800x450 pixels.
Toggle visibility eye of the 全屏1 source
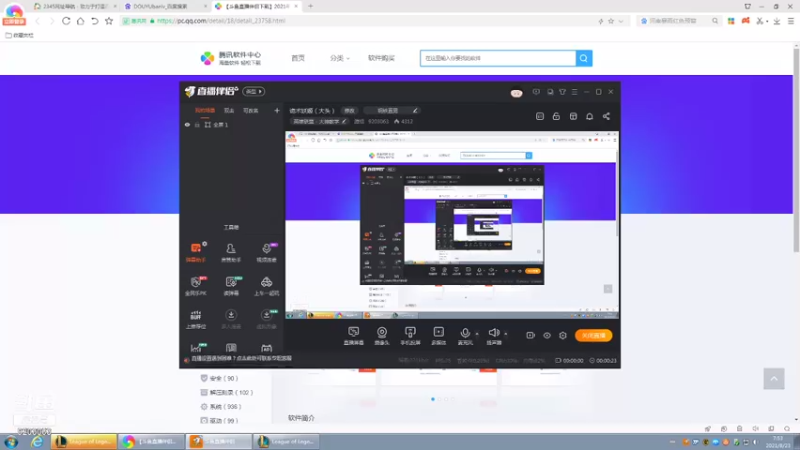(x=187, y=125)
